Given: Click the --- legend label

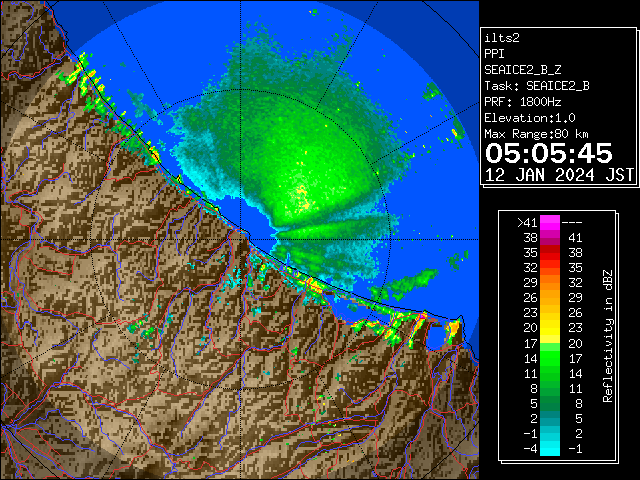Looking at the screenshot, I should click(572, 223).
